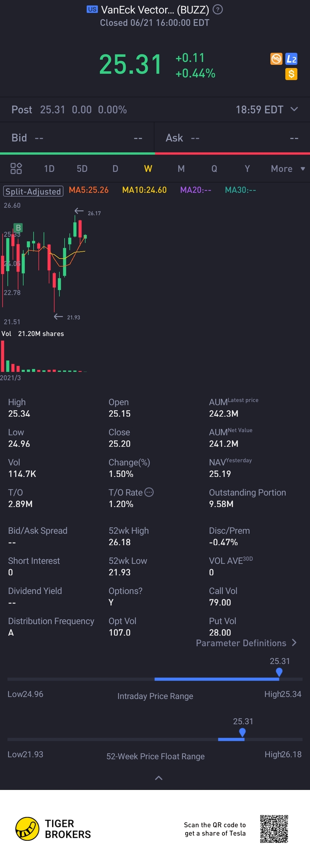
Task: Tap the Bid quote panel
Action: tap(77, 138)
